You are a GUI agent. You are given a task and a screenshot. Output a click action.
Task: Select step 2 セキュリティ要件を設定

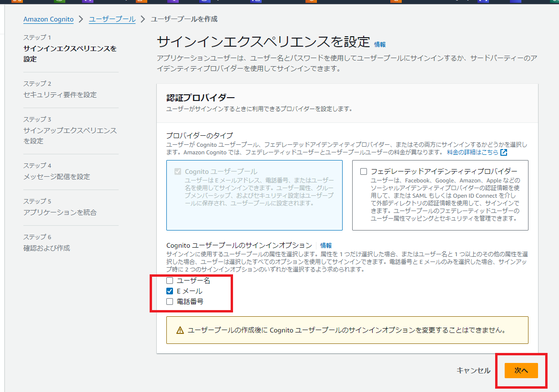click(x=60, y=95)
